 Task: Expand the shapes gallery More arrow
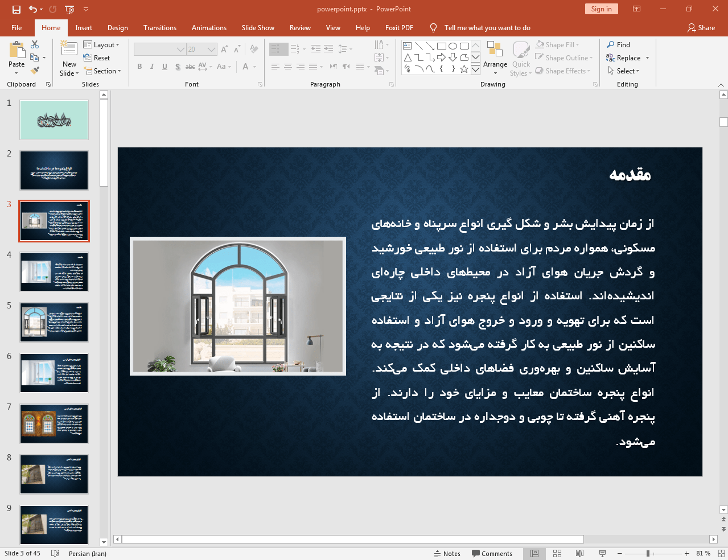(x=475, y=69)
